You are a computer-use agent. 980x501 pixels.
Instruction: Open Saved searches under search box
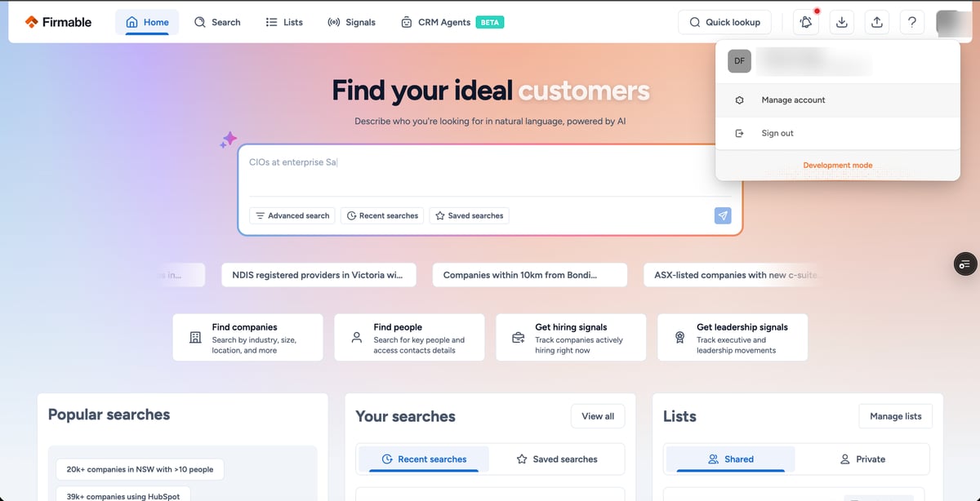(469, 215)
